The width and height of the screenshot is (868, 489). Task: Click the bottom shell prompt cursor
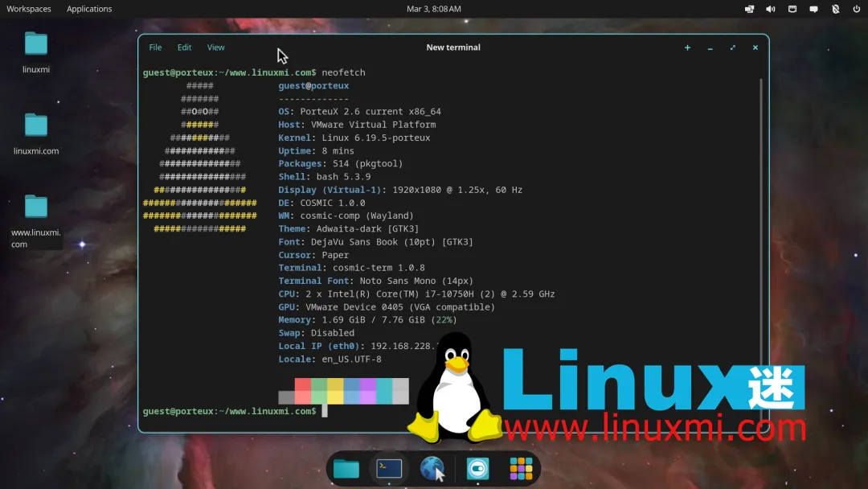[325, 411]
